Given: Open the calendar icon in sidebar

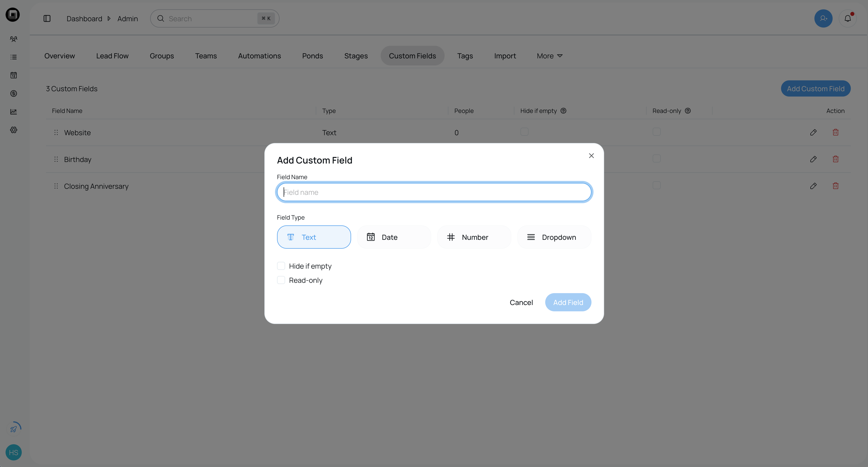Looking at the screenshot, I should coord(13,75).
